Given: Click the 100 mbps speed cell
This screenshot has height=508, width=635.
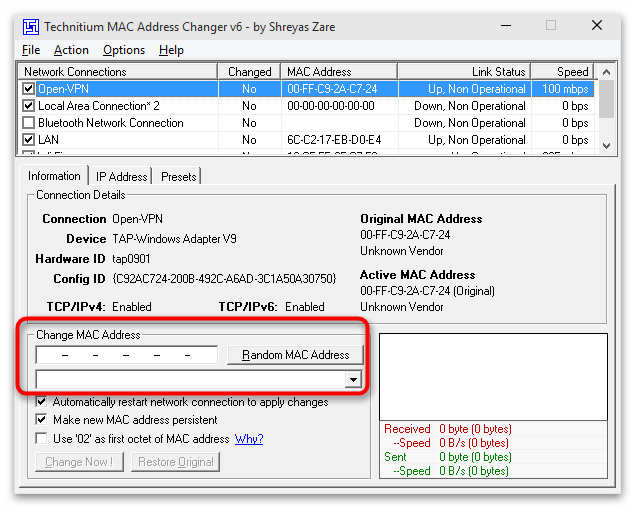Looking at the screenshot, I should point(565,89).
